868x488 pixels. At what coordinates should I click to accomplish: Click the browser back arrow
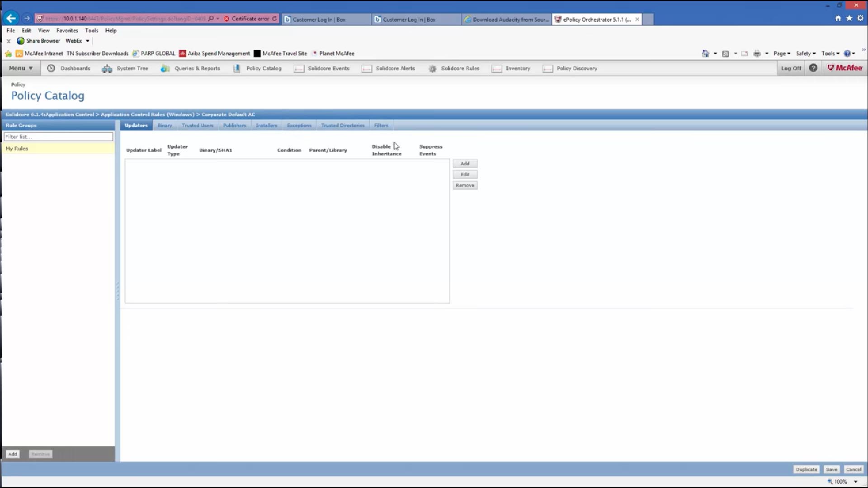[x=11, y=19]
